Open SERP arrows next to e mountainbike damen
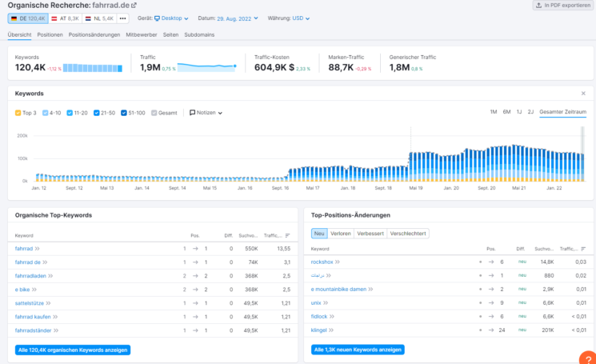 click(x=370, y=289)
